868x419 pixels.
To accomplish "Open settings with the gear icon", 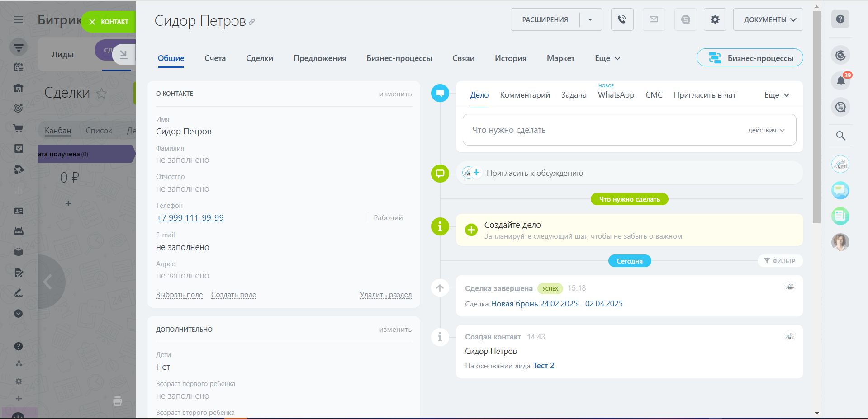I will pyautogui.click(x=715, y=19).
